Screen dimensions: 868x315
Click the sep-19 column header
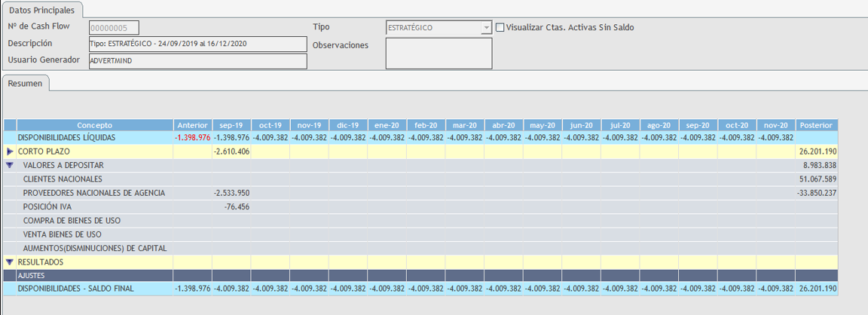click(231, 125)
